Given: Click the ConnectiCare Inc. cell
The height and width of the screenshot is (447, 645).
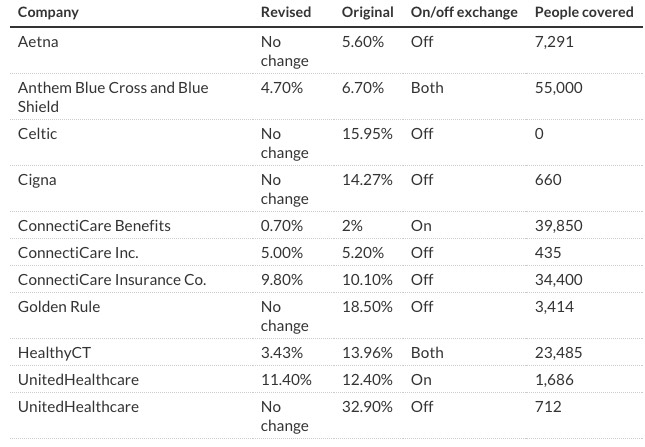Looking at the screenshot, I should tap(78, 253).
